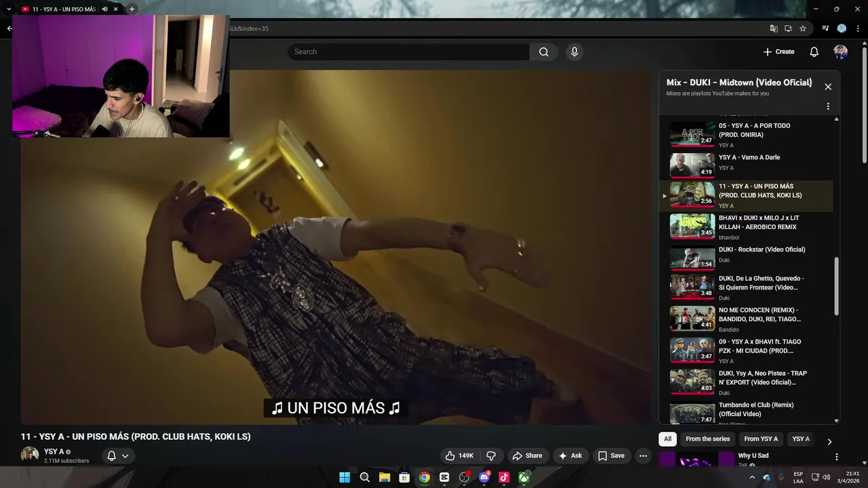Dislike the video
This screenshot has width=868, height=488.
[492, 456]
